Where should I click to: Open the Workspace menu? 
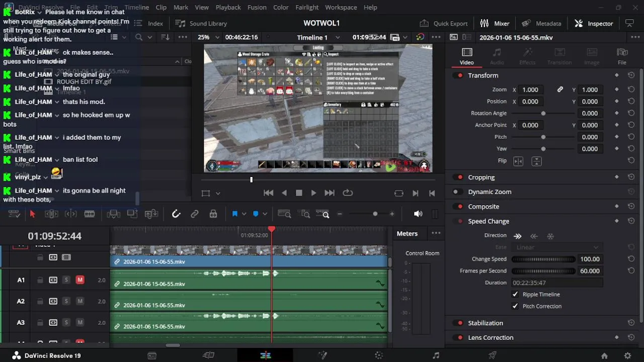[341, 8]
